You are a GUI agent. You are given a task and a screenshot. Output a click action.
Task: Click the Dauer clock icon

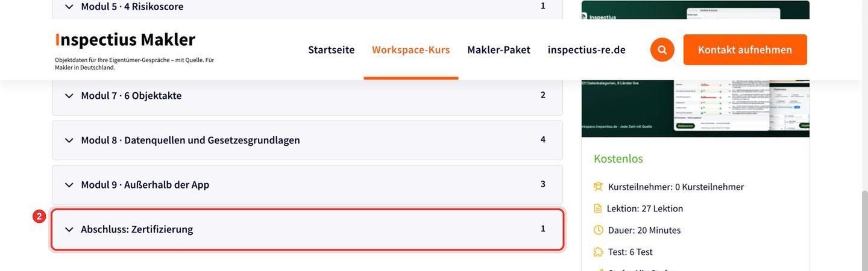(x=598, y=230)
